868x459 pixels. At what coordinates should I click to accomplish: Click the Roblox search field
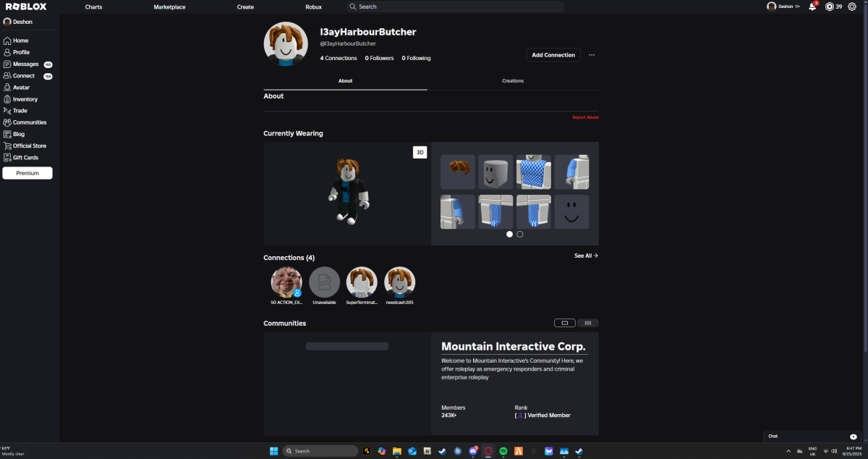[456, 7]
